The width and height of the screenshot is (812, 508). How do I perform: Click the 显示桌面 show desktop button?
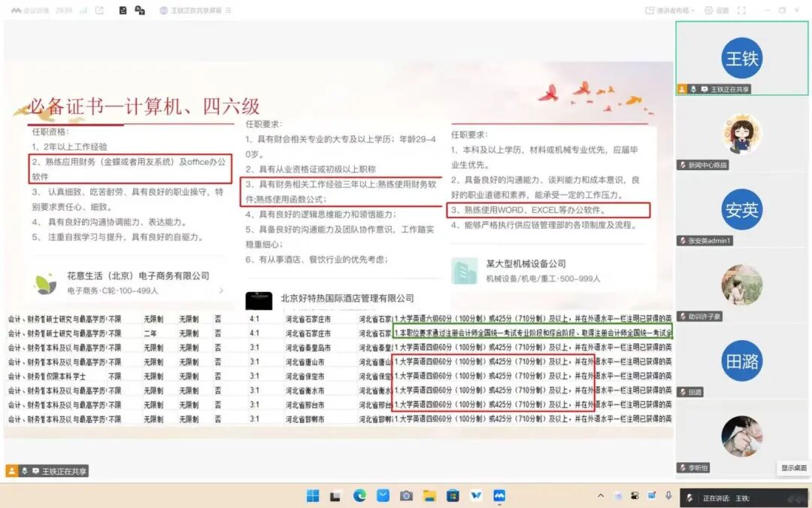pyautogui.click(x=793, y=467)
